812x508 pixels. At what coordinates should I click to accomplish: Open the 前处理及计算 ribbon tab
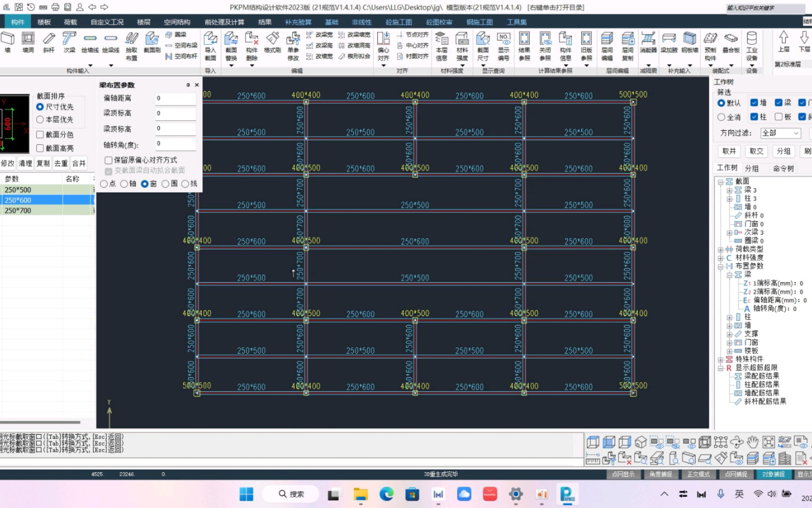pos(224,22)
